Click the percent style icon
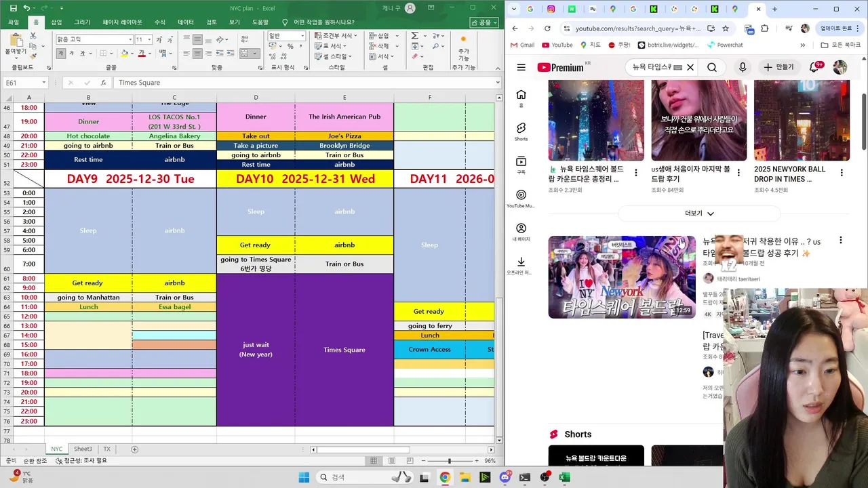The height and width of the screenshot is (488, 868). (x=290, y=46)
